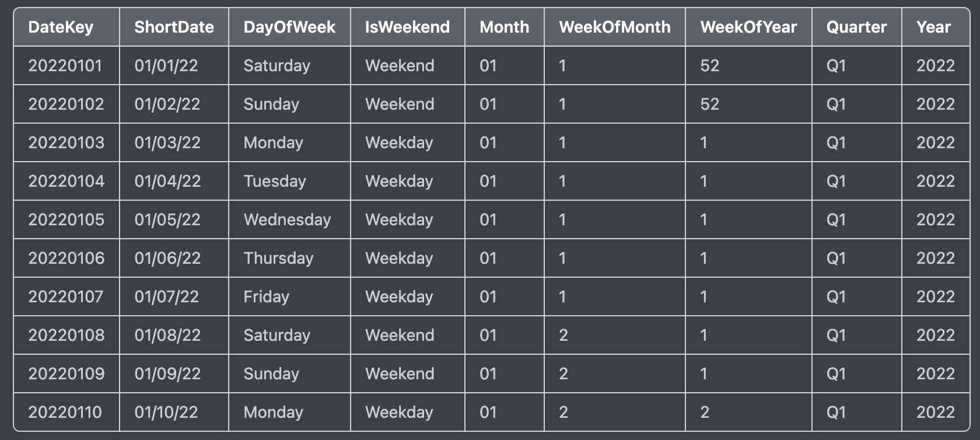Select the WeekOfYear header cell

coord(748,27)
